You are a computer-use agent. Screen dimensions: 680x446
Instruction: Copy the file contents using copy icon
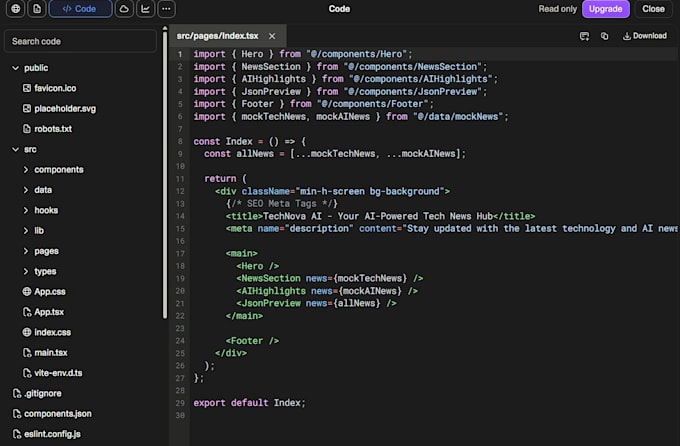(x=605, y=36)
